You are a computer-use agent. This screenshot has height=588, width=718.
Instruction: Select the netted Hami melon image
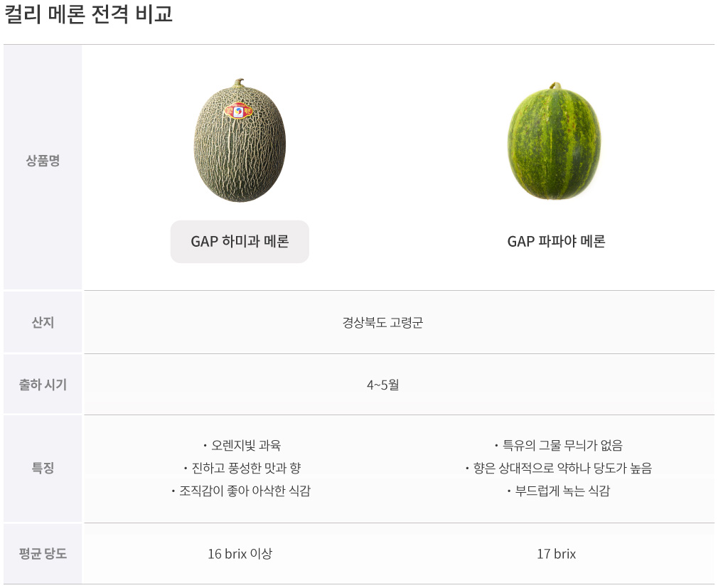240,140
